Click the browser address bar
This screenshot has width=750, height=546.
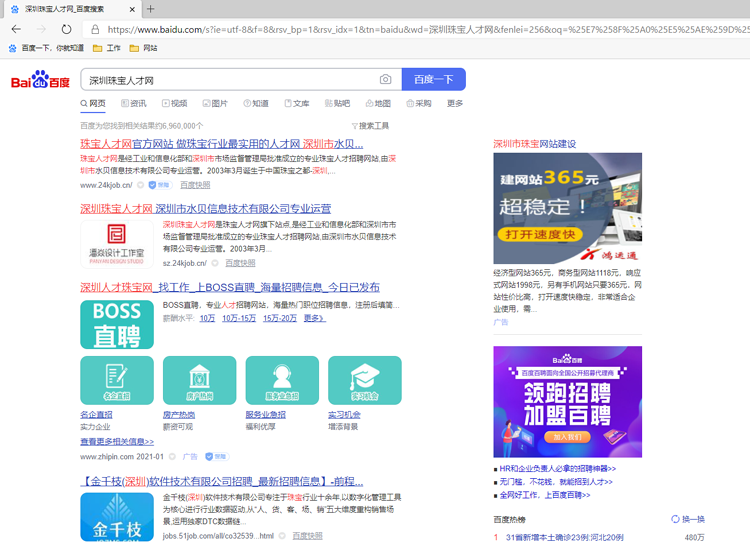[x=416, y=30]
